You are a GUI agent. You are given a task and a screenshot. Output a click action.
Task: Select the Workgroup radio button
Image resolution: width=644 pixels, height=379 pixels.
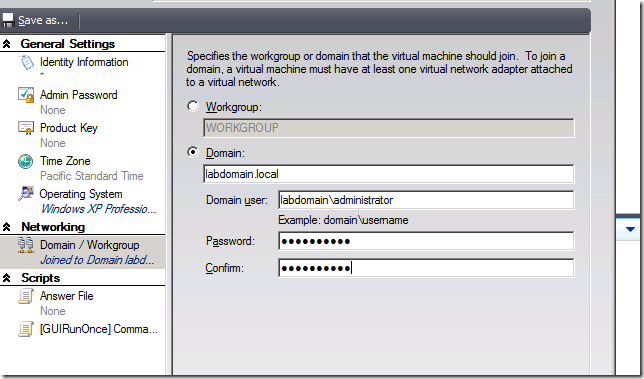coord(193,106)
